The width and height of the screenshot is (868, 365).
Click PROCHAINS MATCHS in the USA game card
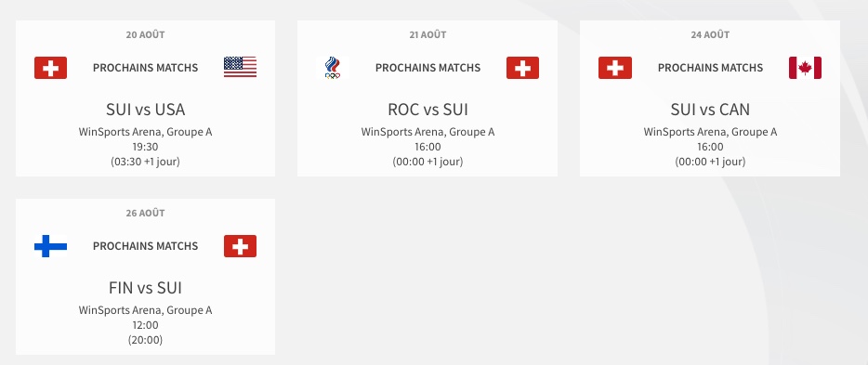pyautogui.click(x=146, y=68)
